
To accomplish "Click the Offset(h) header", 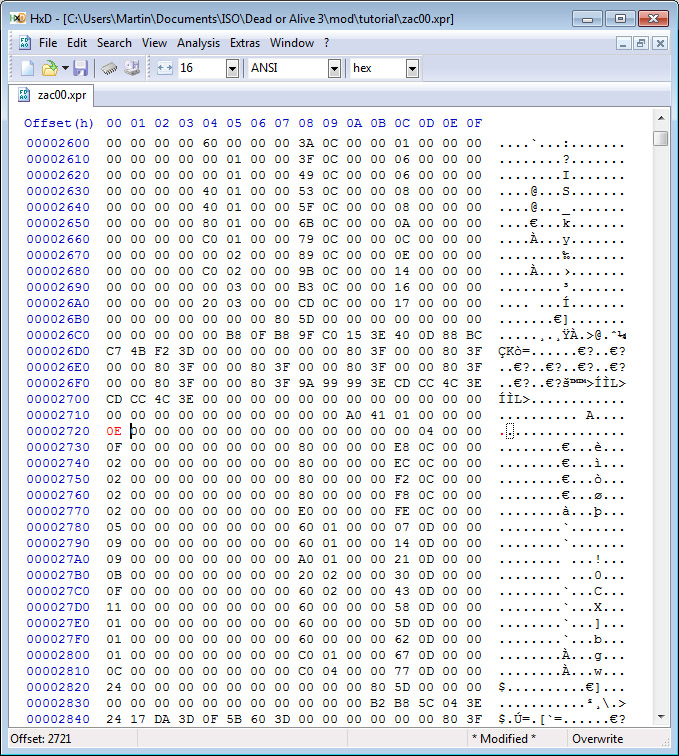I will pyautogui.click(x=58, y=123).
